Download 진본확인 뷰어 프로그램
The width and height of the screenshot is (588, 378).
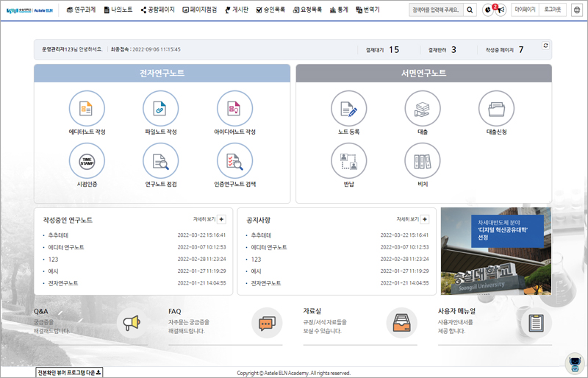click(x=70, y=372)
